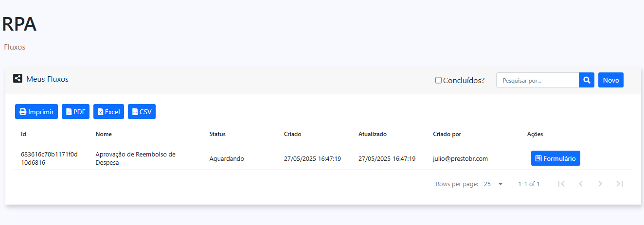Jump to the last page
644x225 pixels.
click(x=620, y=184)
